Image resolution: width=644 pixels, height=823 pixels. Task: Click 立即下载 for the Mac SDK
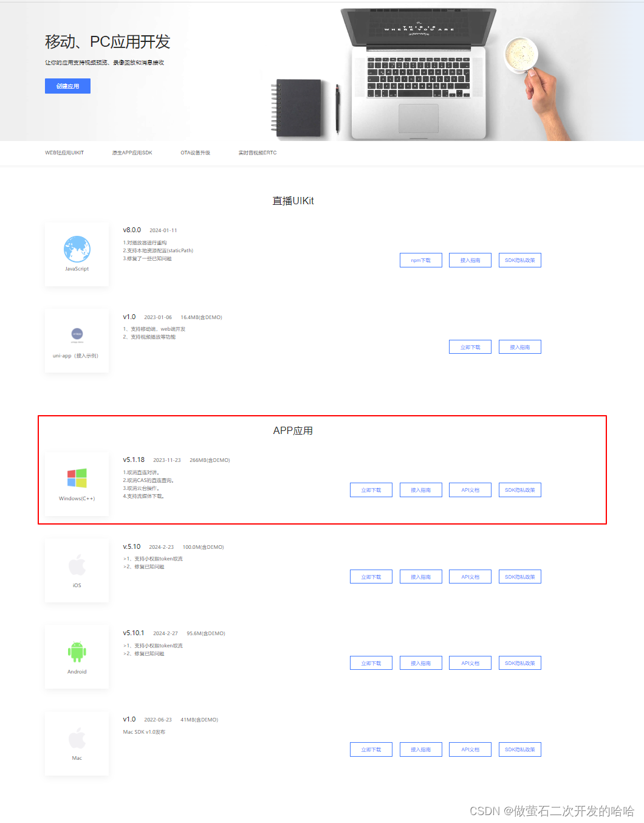click(x=371, y=749)
